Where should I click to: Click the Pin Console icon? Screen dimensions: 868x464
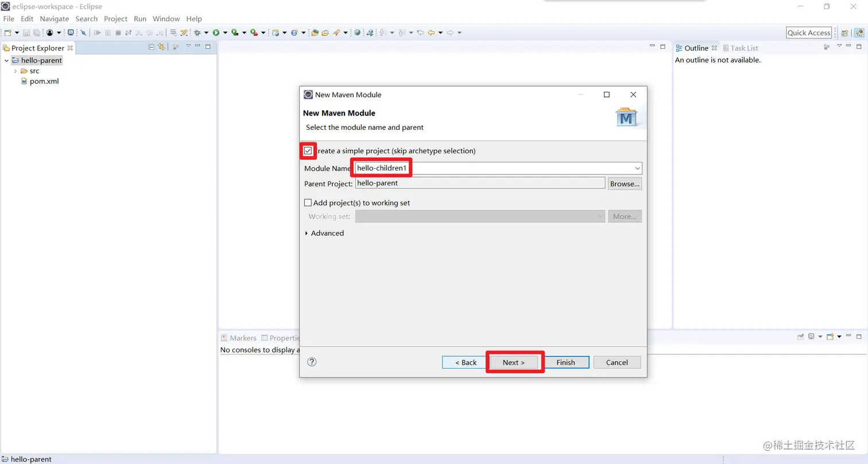click(x=801, y=337)
